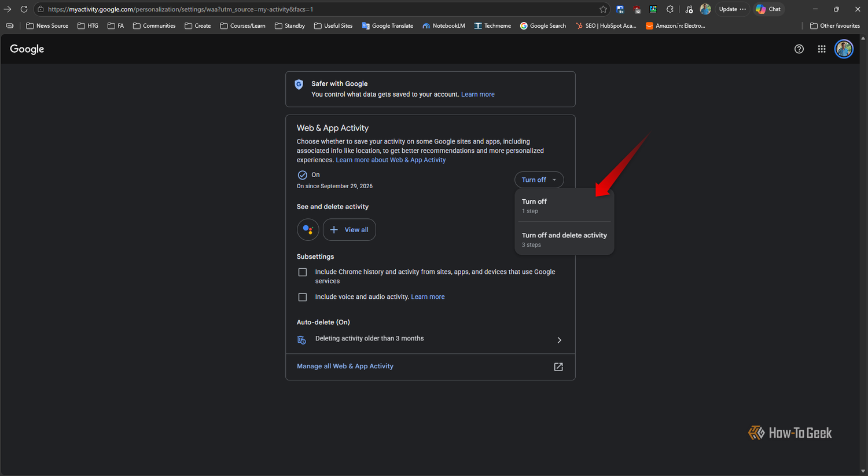Viewport: 868px width, 476px height.
Task: Open the News Source bookmarks folder
Action: point(47,26)
